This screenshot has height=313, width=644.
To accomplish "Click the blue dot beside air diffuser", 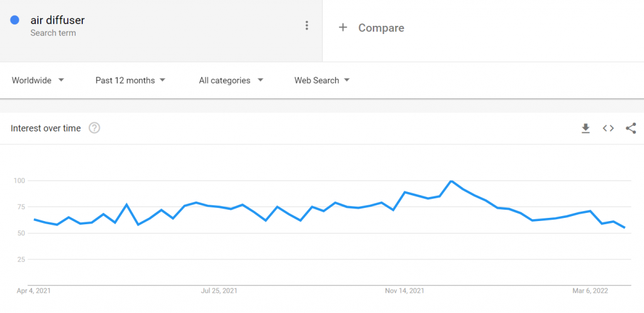I will 15,20.
